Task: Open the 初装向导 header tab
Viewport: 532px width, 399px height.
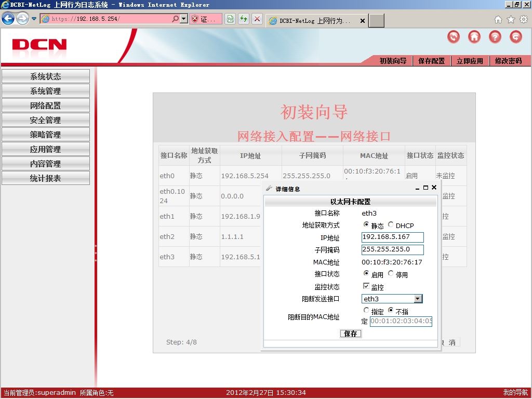Action: click(x=393, y=61)
